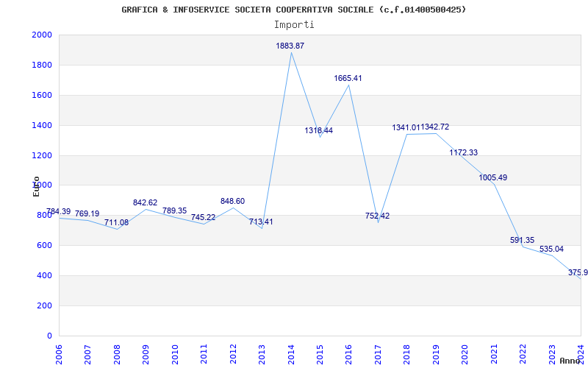Click the 711.08 value label

(x=116, y=222)
